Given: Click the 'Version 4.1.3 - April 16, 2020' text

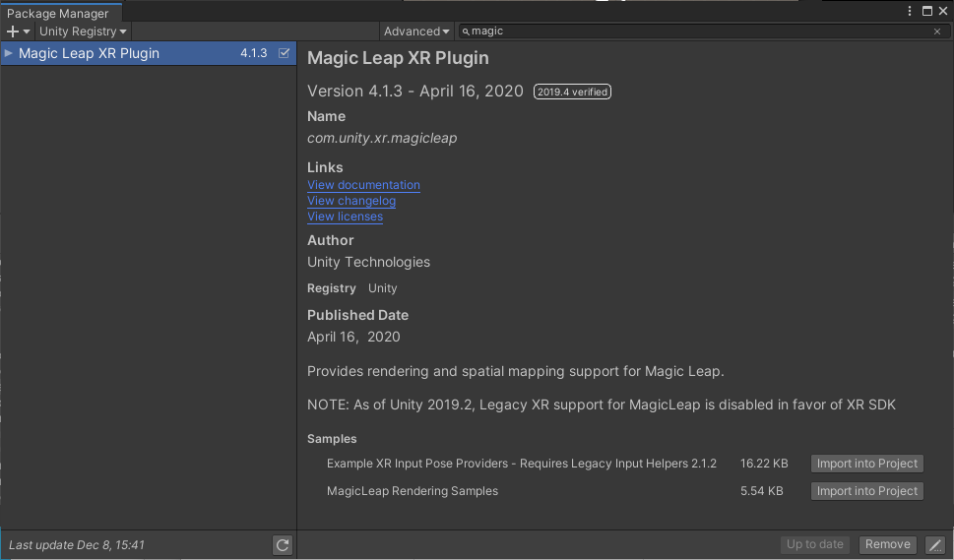Looking at the screenshot, I should tap(414, 92).
